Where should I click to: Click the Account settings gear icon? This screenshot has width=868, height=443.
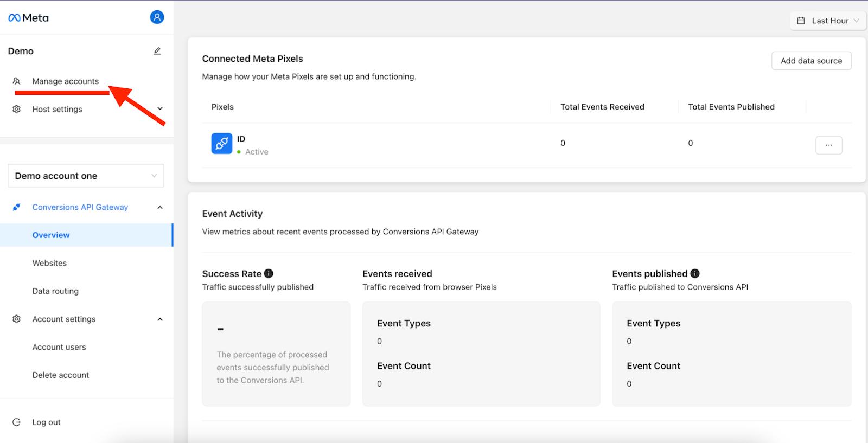[x=17, y=319]
